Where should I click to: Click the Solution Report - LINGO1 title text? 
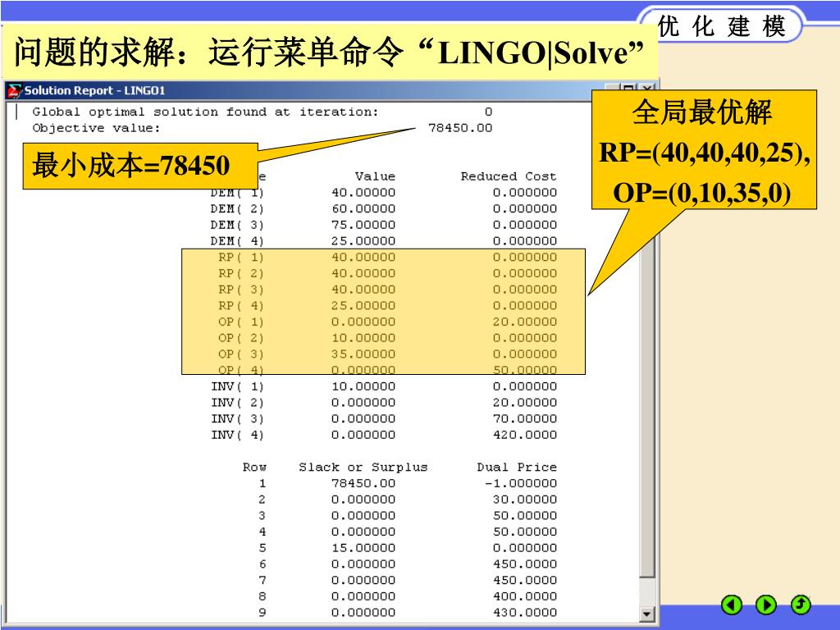tap(95, 90)
